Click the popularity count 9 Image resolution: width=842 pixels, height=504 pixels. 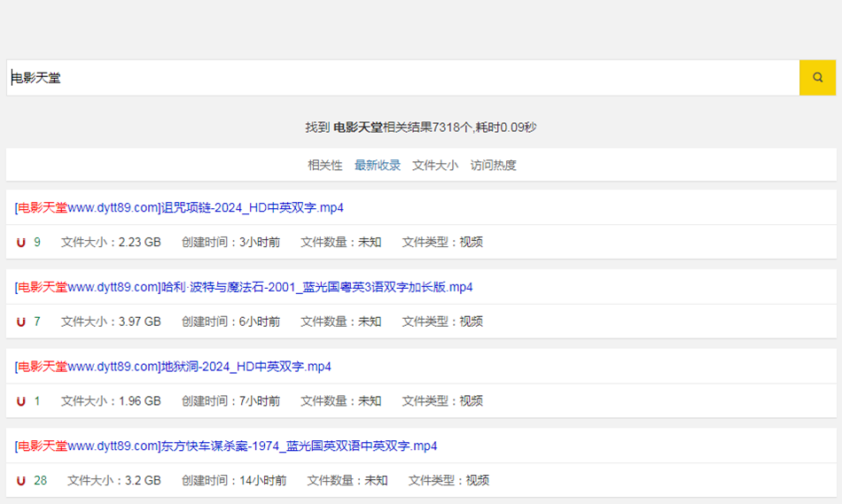pyautogui.click(x=37, y=242)
